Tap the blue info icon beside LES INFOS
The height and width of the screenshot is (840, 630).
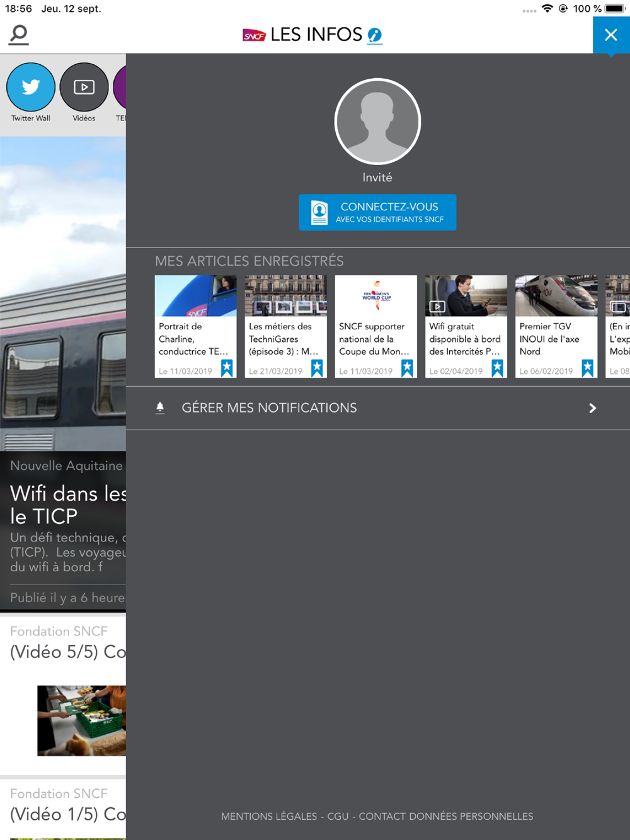[x=375, y=35]
